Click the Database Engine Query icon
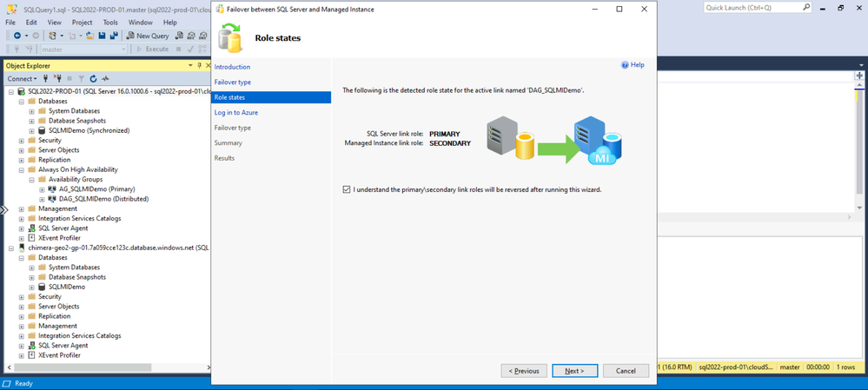Image resolution: width=868 pixels, height=390 pixels. (179, 36)
